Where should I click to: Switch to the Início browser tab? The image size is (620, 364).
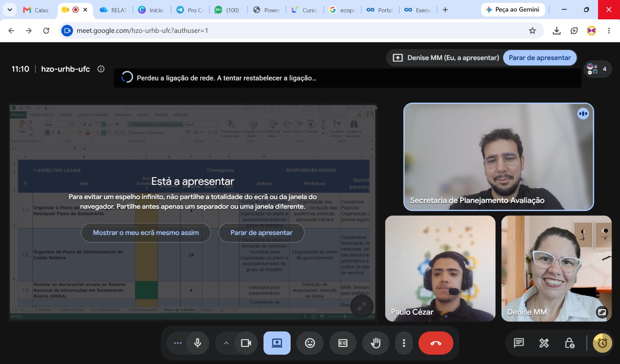pos(152,10)
